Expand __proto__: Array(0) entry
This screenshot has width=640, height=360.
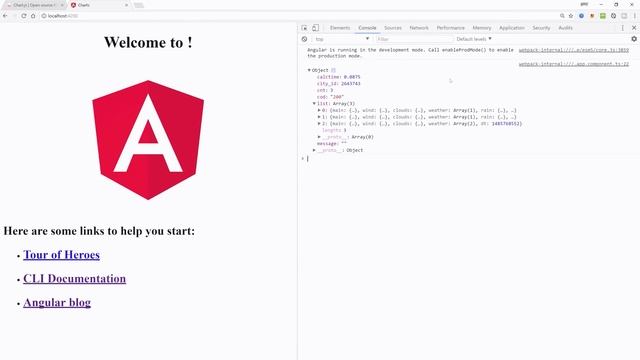pyautogui.click(x=319, y=137)
